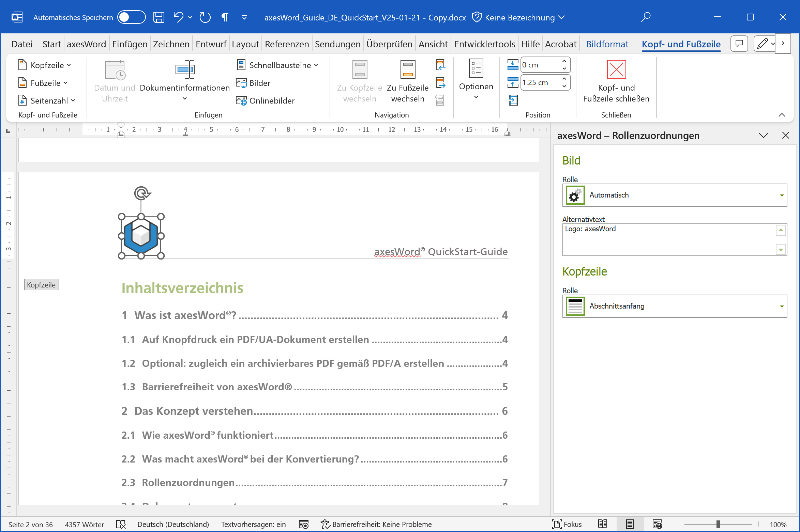Open the Entwicklertools tab
Screen dimensions: 800x532
click(484, 44)
